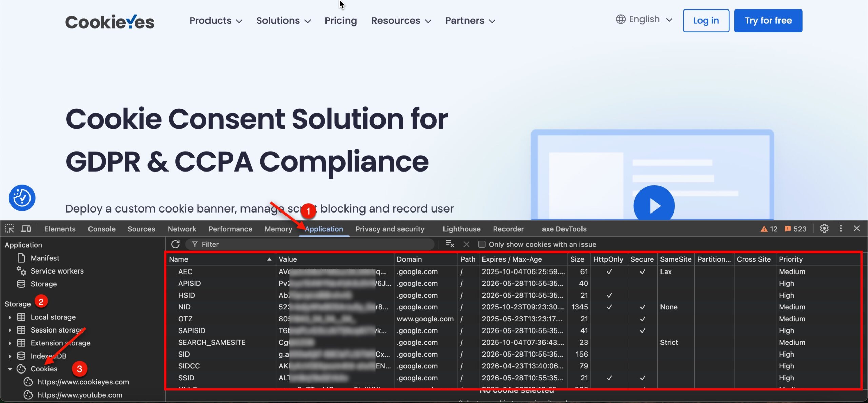Image resolution: width=868 pixels, height=403 pixels.
Task: Switch to the Network tab
Action: coord(182,229)
